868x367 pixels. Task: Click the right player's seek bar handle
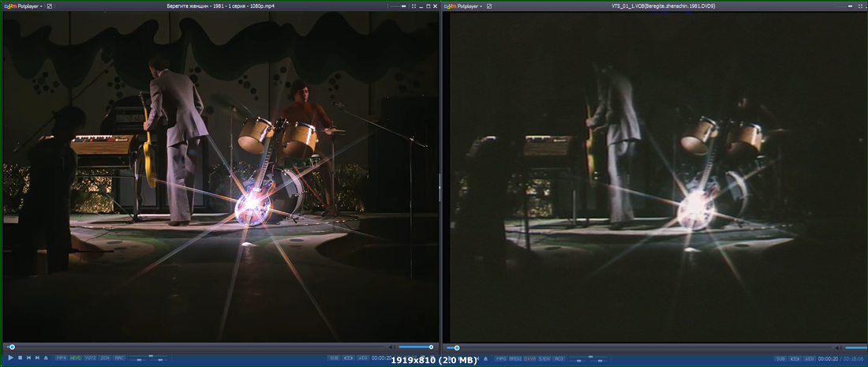(x=457, y=347)
